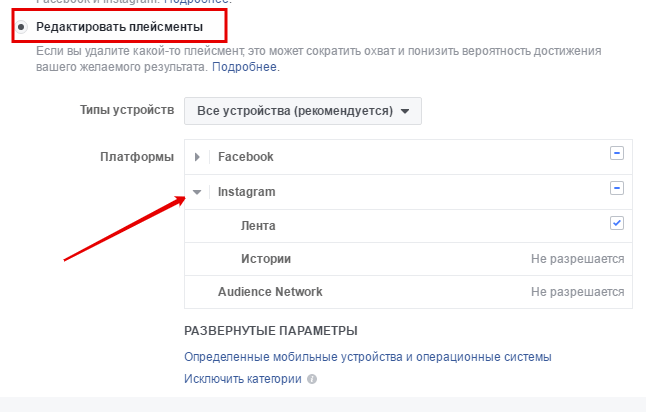Select the Редактировать плейсменты radio button
646x412 pixels.
coord(22,24)
